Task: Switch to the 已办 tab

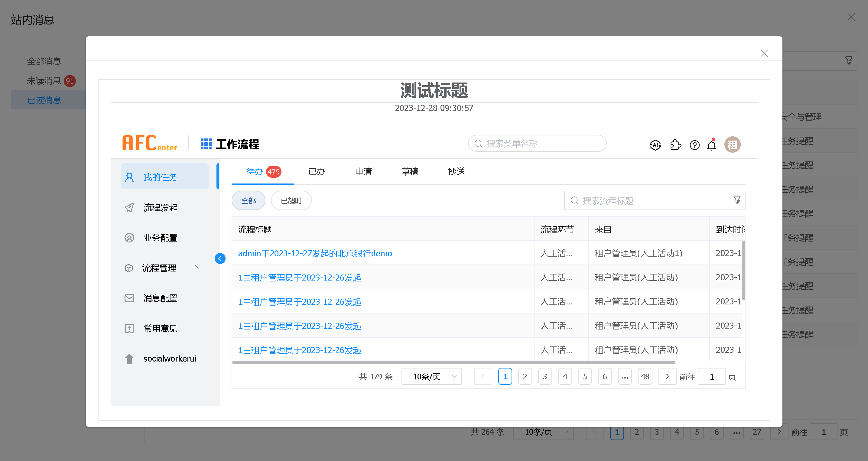Action: coord(317,171)
